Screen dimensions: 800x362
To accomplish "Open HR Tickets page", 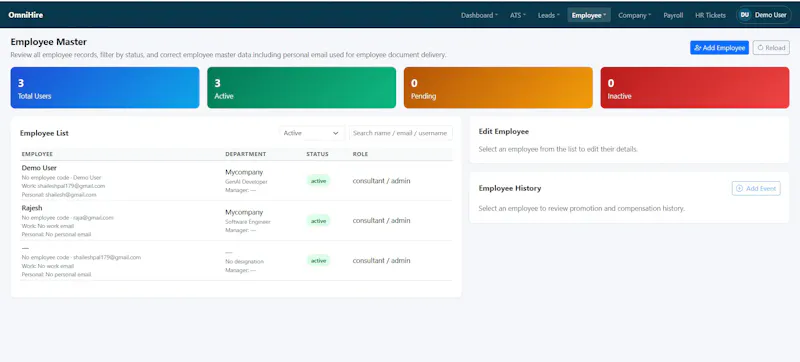I will pyautogui.click(x=710, y=15).
